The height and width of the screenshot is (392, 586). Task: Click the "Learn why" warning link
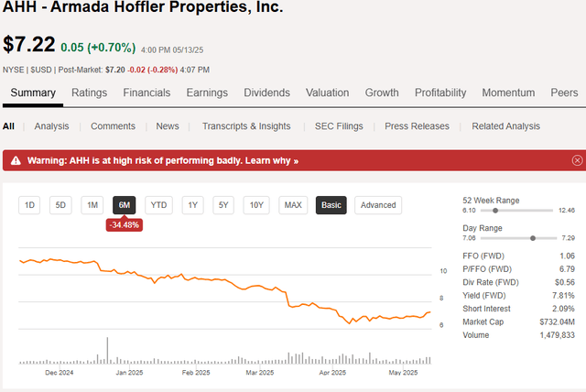(270, 160)
